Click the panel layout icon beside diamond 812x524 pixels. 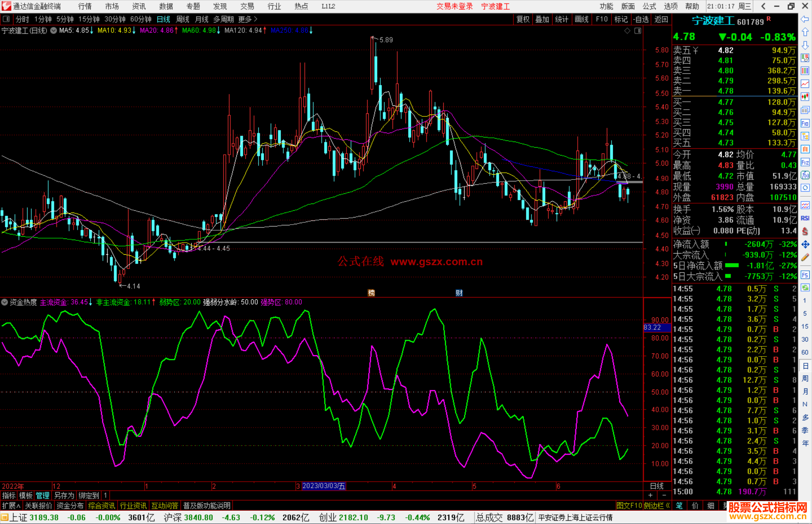[638, 31]
